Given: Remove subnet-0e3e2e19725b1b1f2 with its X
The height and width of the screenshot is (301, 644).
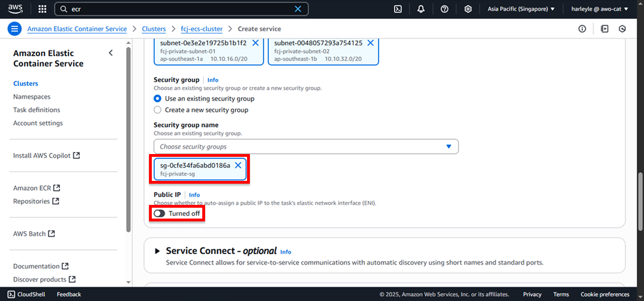Looking at the screenshot, I should point(256,43).
